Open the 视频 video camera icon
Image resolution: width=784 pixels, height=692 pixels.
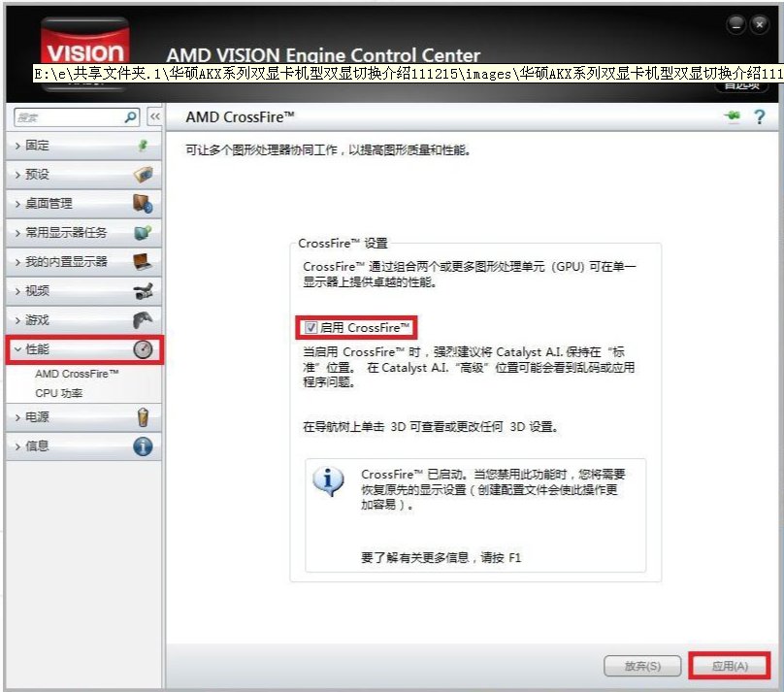[x=141, y=290]
